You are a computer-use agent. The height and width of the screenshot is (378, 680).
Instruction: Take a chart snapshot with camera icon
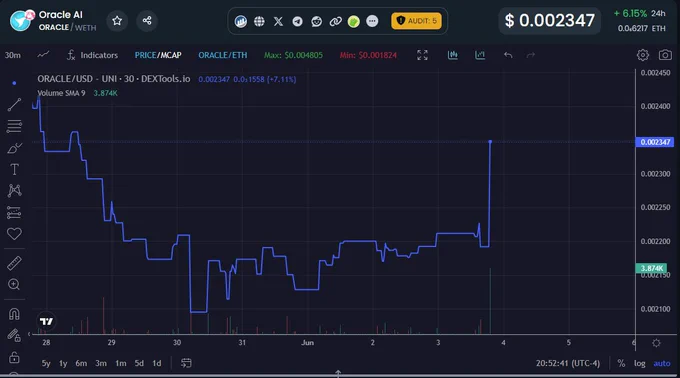coord(665,55)
